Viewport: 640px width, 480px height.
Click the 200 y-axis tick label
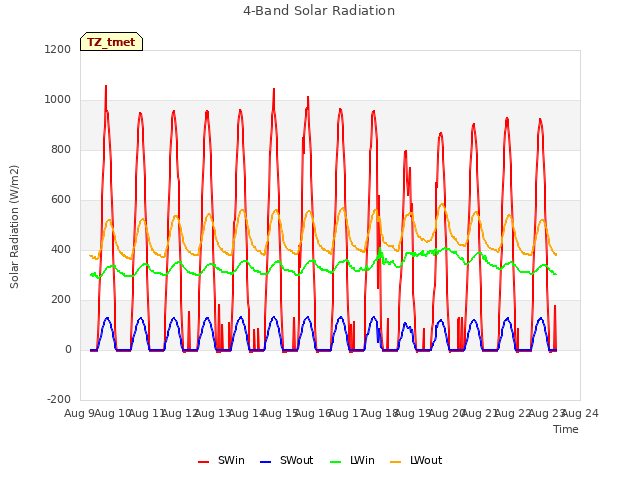coord(61,300)
